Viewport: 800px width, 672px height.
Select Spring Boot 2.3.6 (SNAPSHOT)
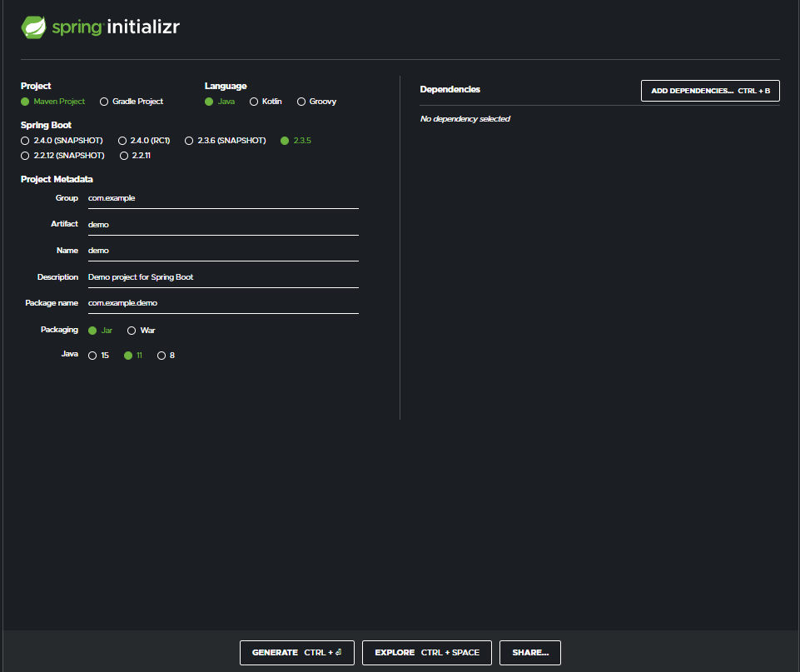pyautogui.click(x=225, y=141)
